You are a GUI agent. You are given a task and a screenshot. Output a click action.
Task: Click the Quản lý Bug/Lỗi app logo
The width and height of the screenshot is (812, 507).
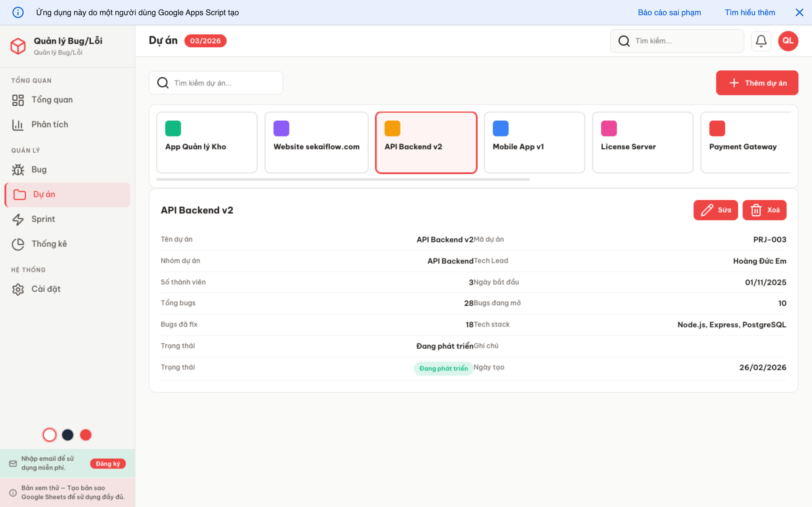point(18,46)
